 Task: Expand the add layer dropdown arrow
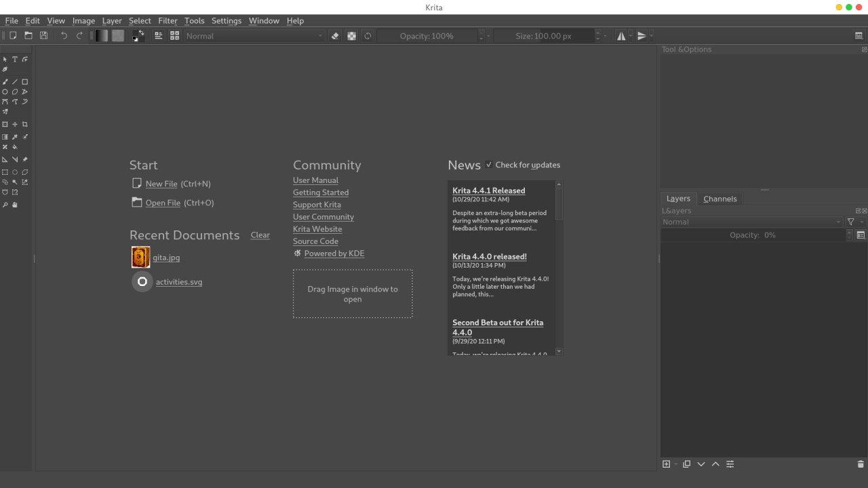point(675,464)
